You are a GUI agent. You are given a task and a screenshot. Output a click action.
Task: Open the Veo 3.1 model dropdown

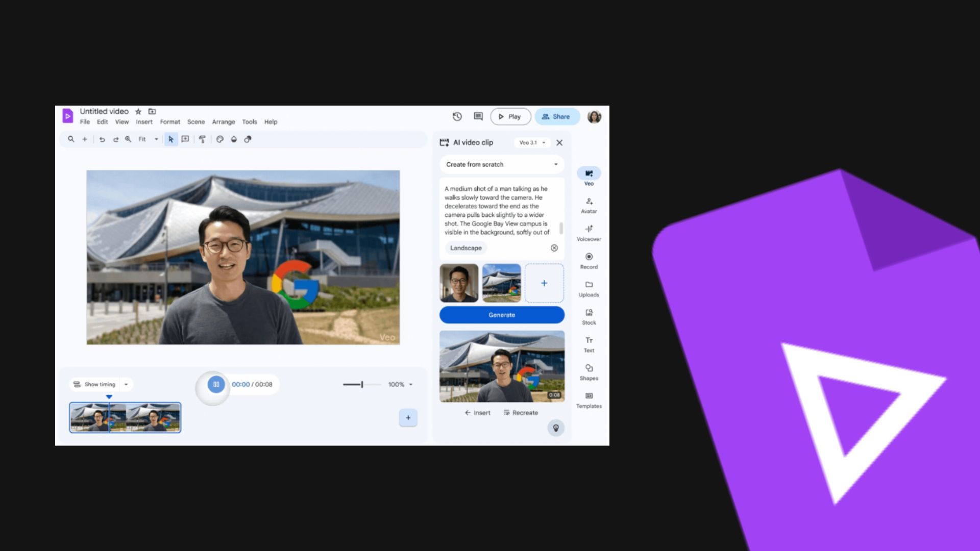(x=532, y=143)
